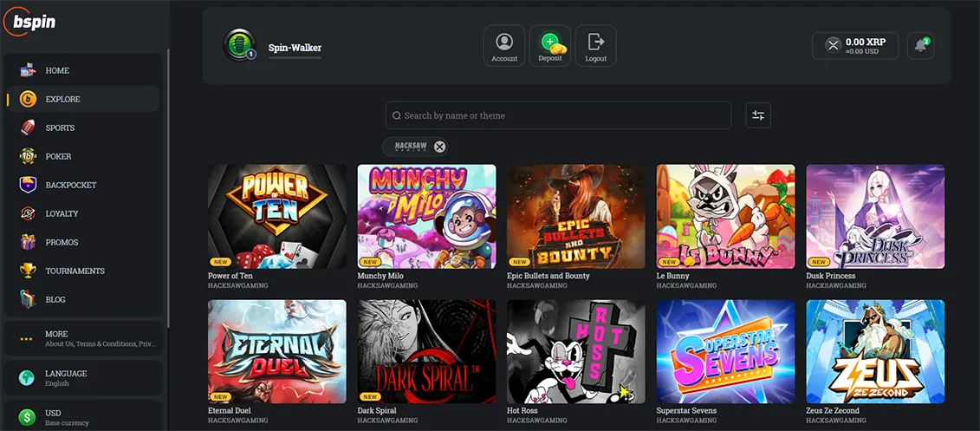Click the Promos gift box icon
This screenshot has height=431, width=980.
28,242
